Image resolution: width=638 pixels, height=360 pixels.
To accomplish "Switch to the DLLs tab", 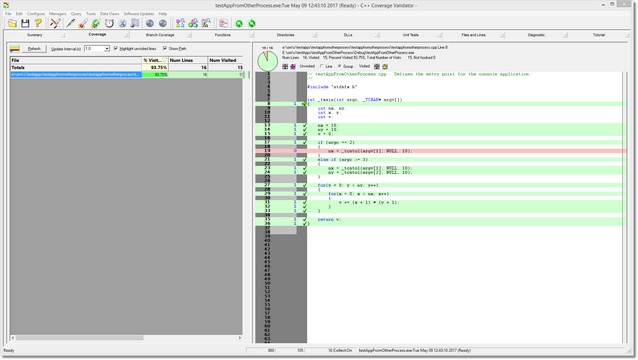I will click(348, 35).
